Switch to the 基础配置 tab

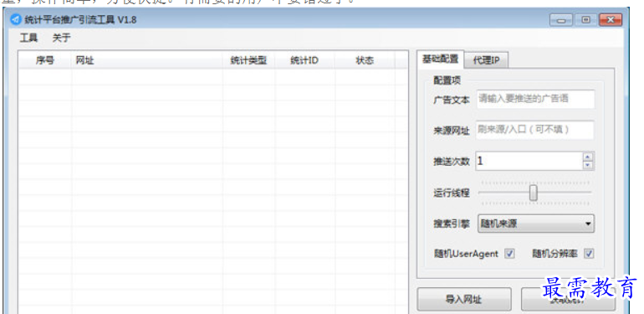[440, 59]
